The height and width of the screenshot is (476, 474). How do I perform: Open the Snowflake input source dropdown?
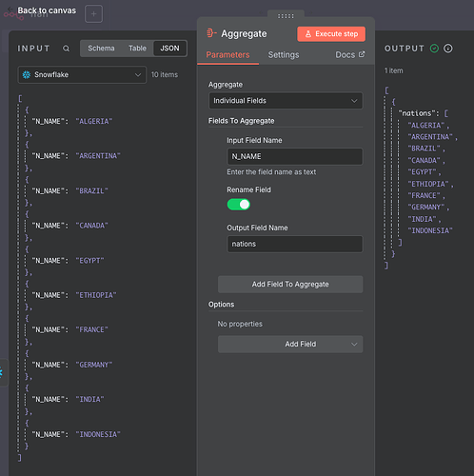(x=82, y=75)
